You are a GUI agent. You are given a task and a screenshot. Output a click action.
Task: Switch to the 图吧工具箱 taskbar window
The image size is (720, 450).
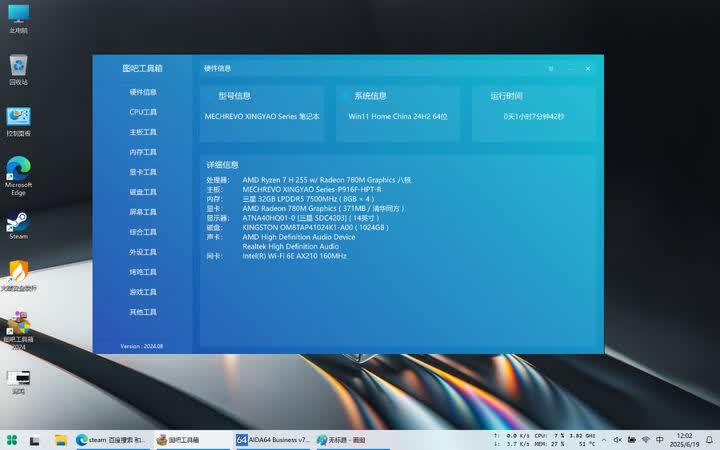click(x=191, y=440)
